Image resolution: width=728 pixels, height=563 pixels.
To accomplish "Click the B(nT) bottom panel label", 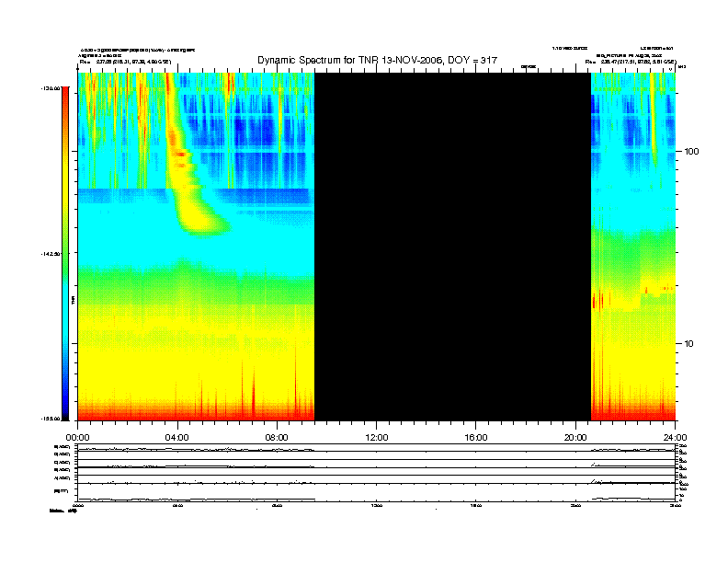I will (x=61, y=491).
